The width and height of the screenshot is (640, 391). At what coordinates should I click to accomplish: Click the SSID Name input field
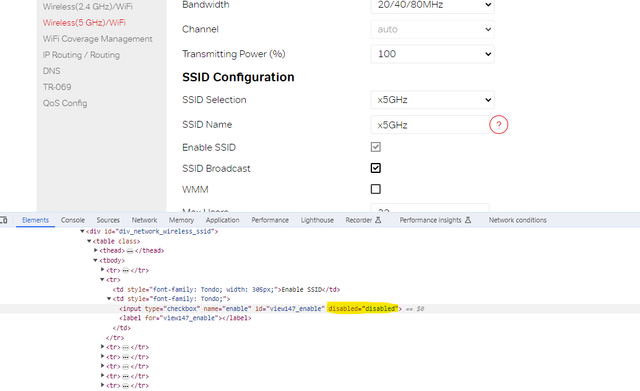430,125
